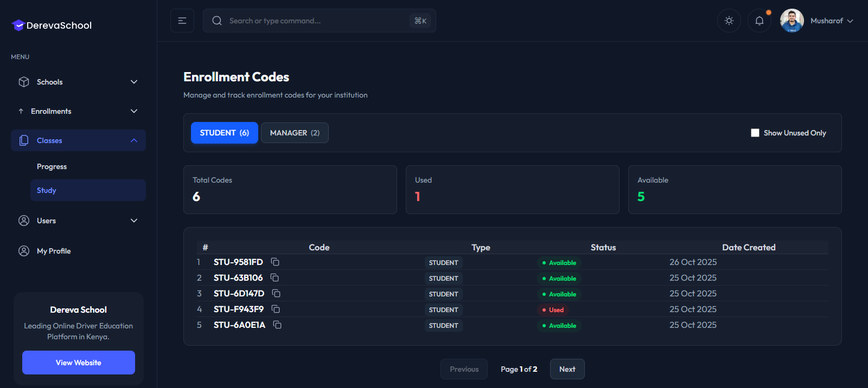Expand the Schools menu chevron
This screenshot has height=388, width=868.
134,82
